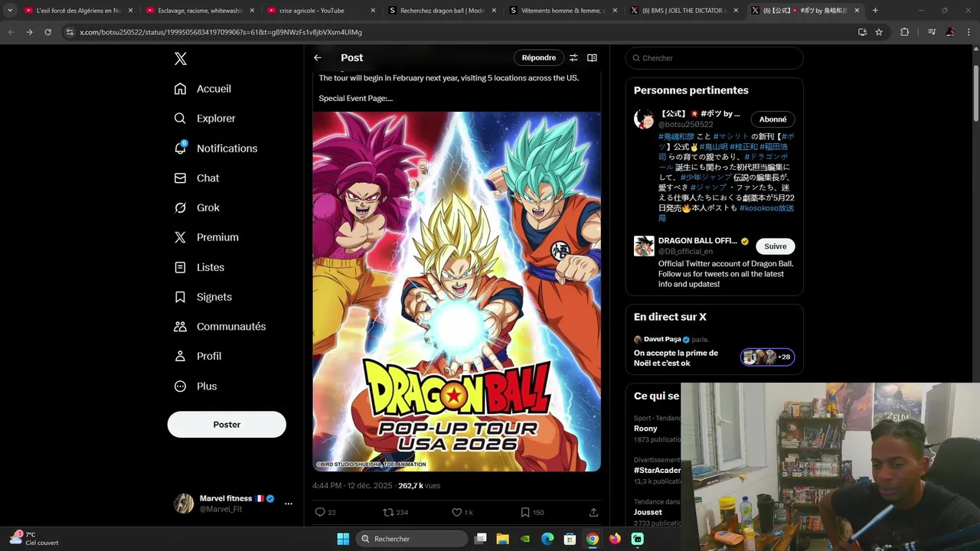Open File Explorer from the taskbar
The height and width of the screenshot is (551, 980).
coord(502,539)
